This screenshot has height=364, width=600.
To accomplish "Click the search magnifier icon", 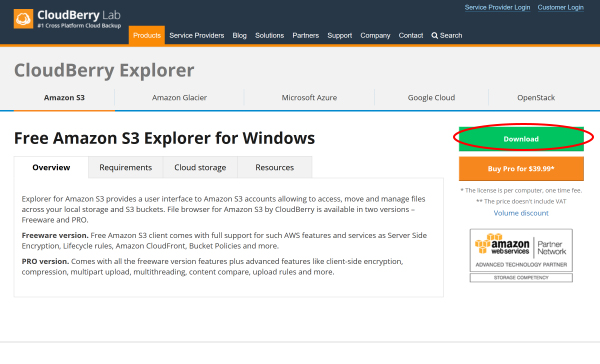I will click(x=435, y=36).
